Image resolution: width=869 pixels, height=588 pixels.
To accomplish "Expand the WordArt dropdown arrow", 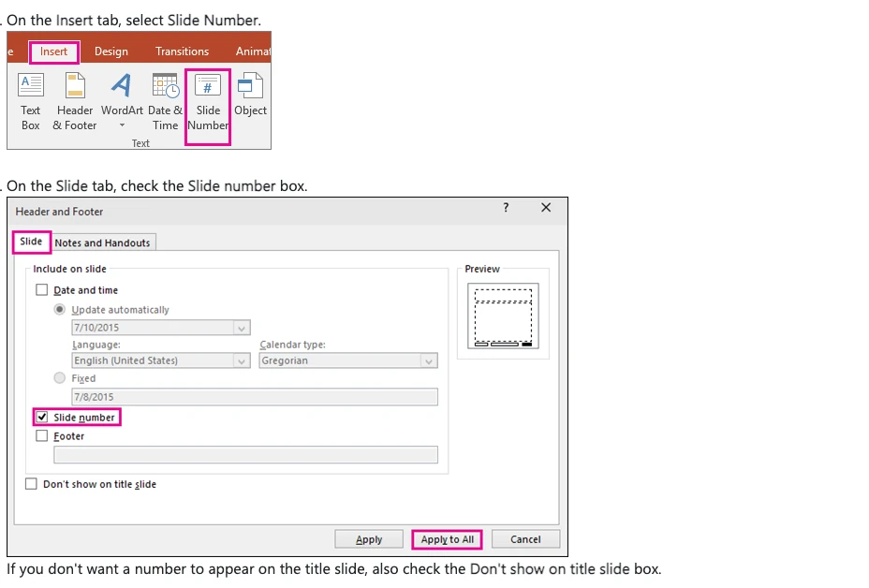I will tap(122, 125).
